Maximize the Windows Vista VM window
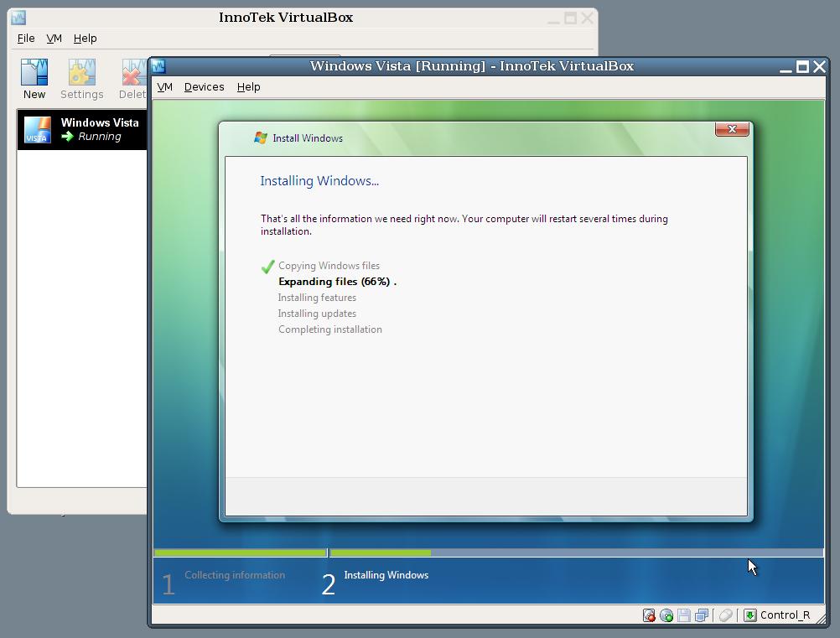 pyautogui.click(x=802, y=67)
